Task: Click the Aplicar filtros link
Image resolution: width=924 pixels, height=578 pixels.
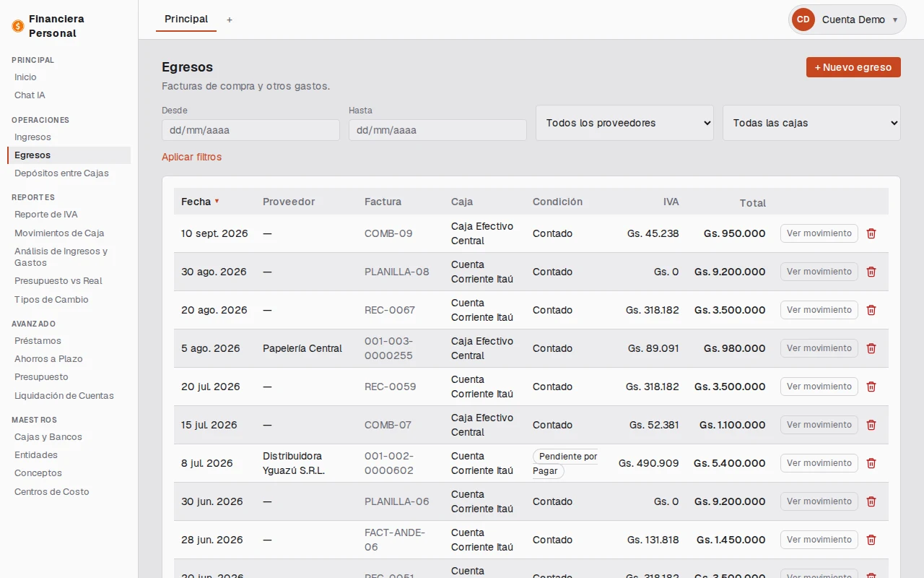Action: [191, 157]
